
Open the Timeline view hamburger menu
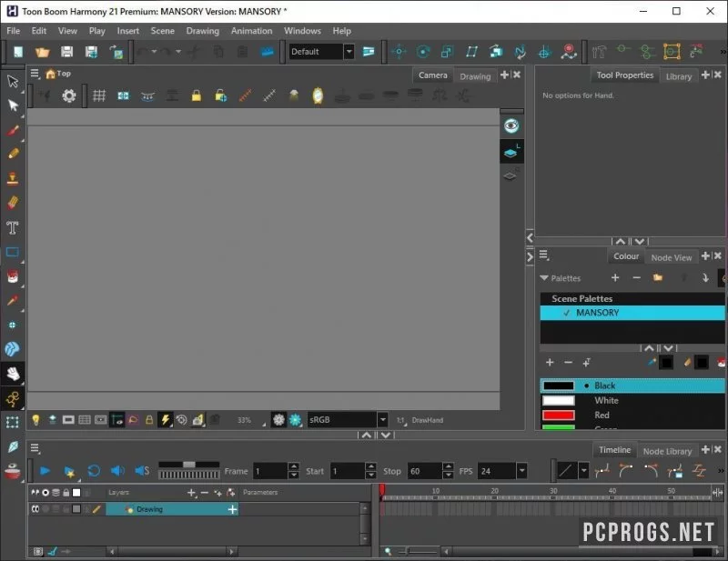coord(35,447)
